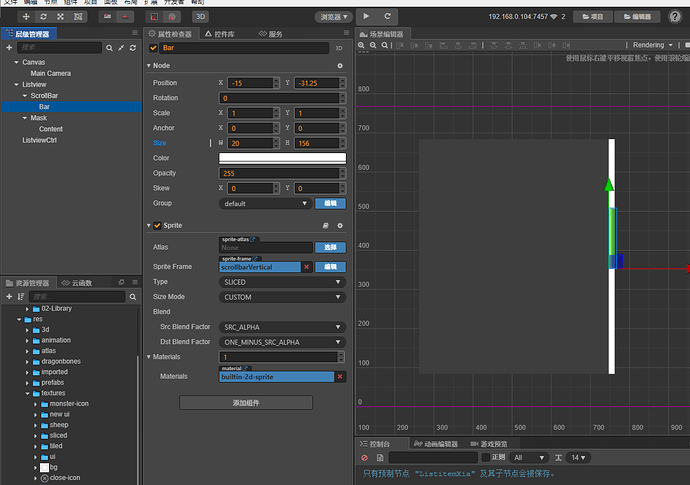
Task: Click the play preview button
Action: [x=366, y=17]
